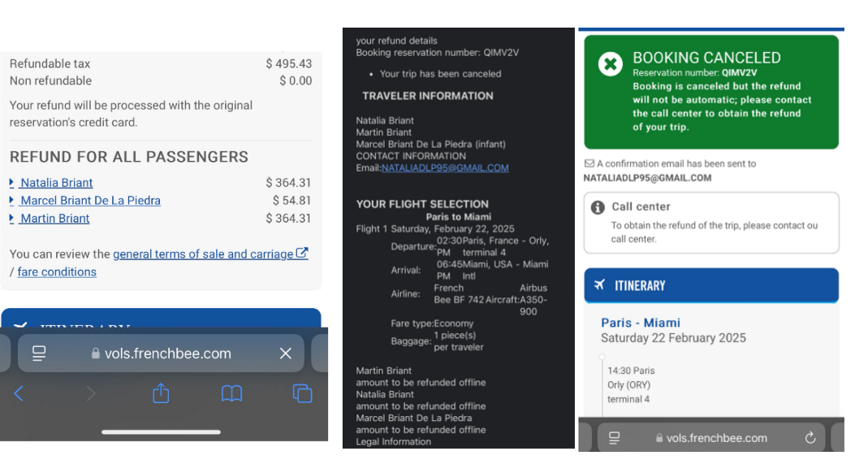Viewport: 868px width, 460px height.
Task: Click the airplane icon beside Itinerary
Action: 599,285
